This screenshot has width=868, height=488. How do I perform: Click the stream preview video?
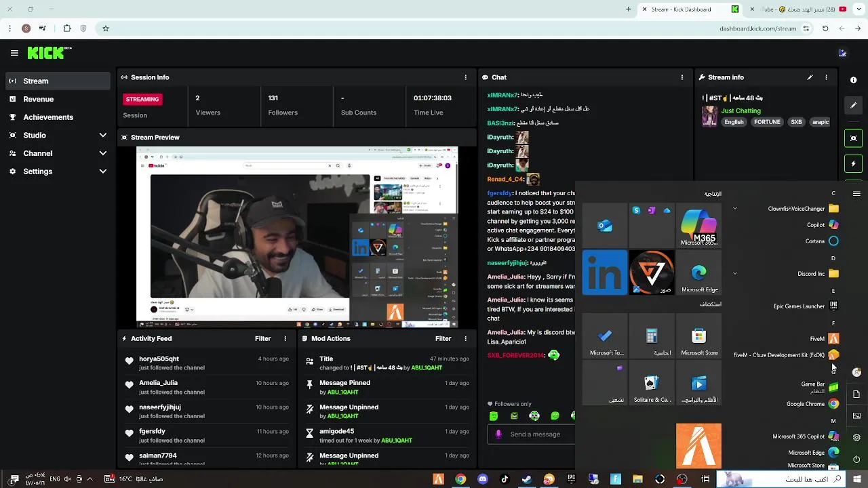[x=297, y=237]
